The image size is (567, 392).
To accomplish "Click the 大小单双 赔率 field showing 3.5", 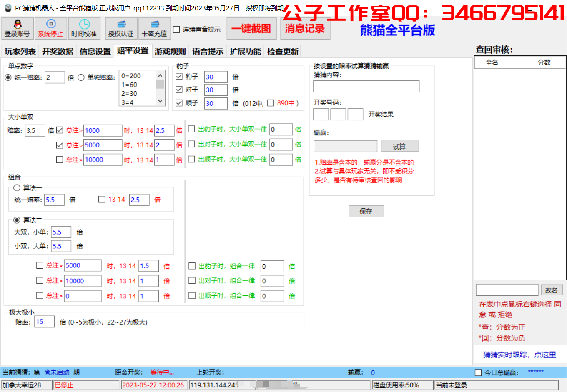I will point(35,130).
